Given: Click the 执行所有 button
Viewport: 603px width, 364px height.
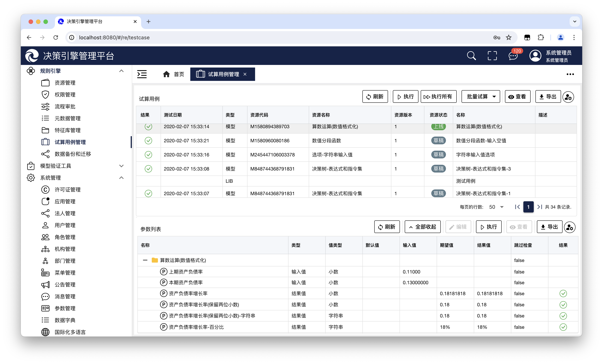Looking at the screenshot, I should click(x=438, y=97).
